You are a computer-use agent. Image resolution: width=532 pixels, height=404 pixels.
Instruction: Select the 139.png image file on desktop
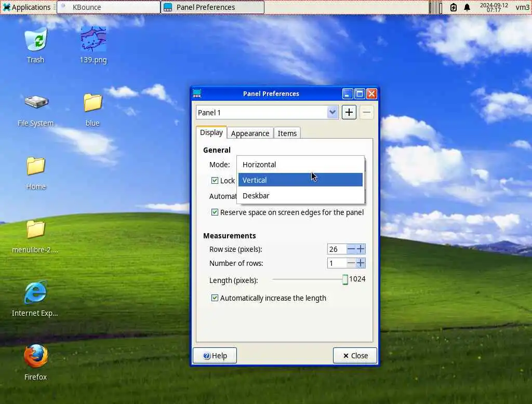(x=94, y=45)
